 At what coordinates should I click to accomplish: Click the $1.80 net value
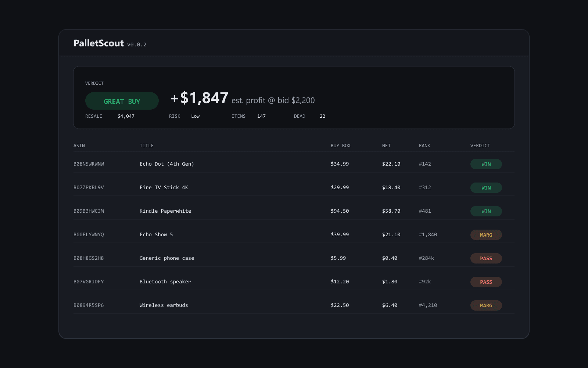click(x=390, y=282)
